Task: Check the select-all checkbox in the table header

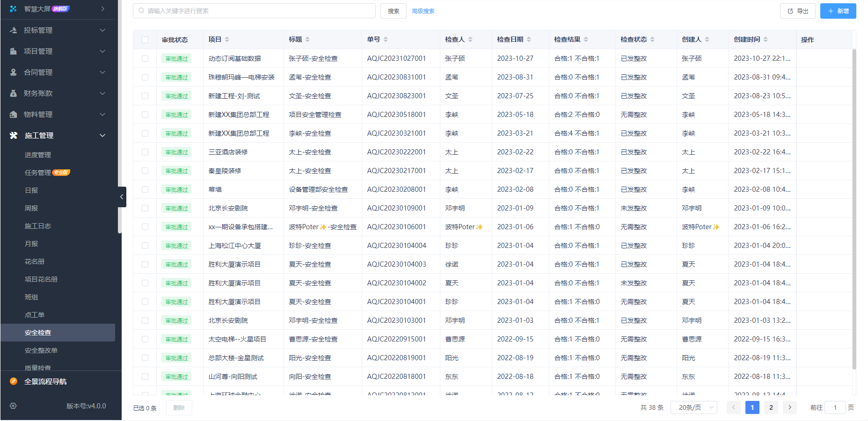Action: [x=145, y=40]
